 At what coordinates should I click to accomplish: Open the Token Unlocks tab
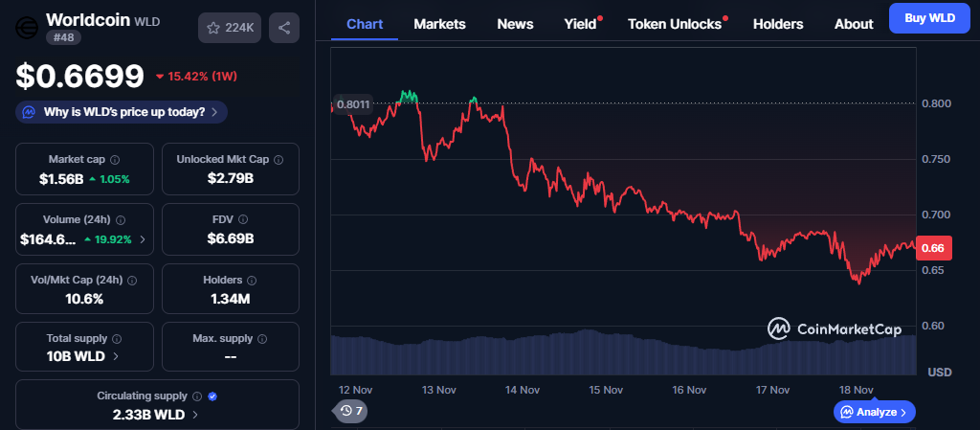click(675, 24)
